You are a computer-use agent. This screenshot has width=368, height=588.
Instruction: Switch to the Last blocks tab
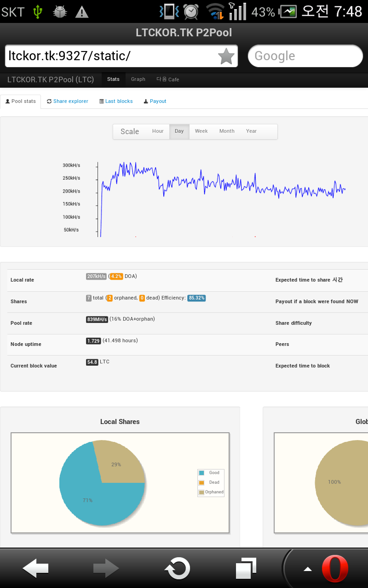point(116,101)
